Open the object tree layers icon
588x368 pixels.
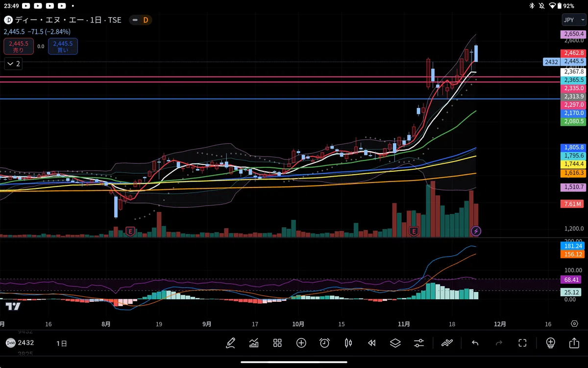395,343
